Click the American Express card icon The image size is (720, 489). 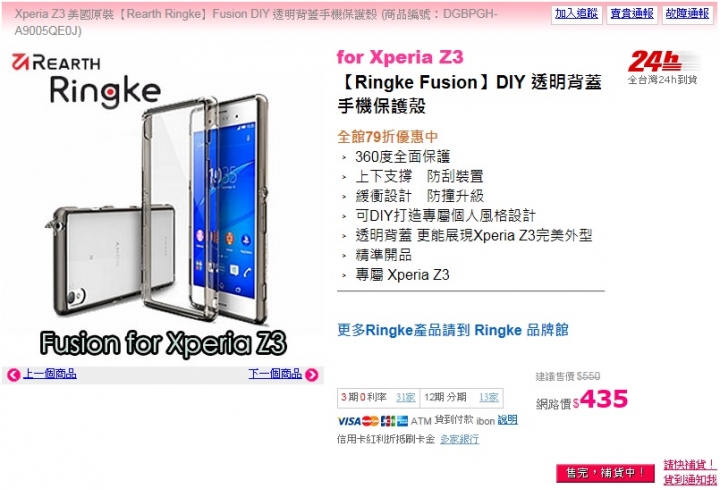pos(402,421)
